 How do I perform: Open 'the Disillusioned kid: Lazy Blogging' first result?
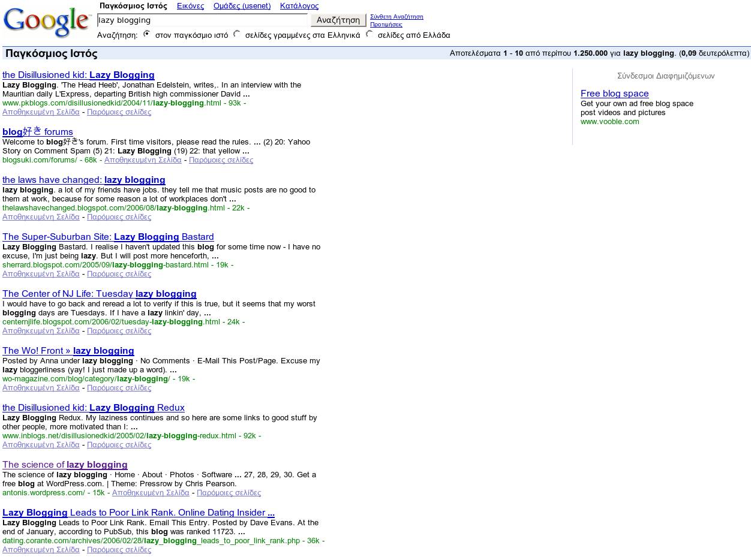pyautogui.click(x=79, y=75)
